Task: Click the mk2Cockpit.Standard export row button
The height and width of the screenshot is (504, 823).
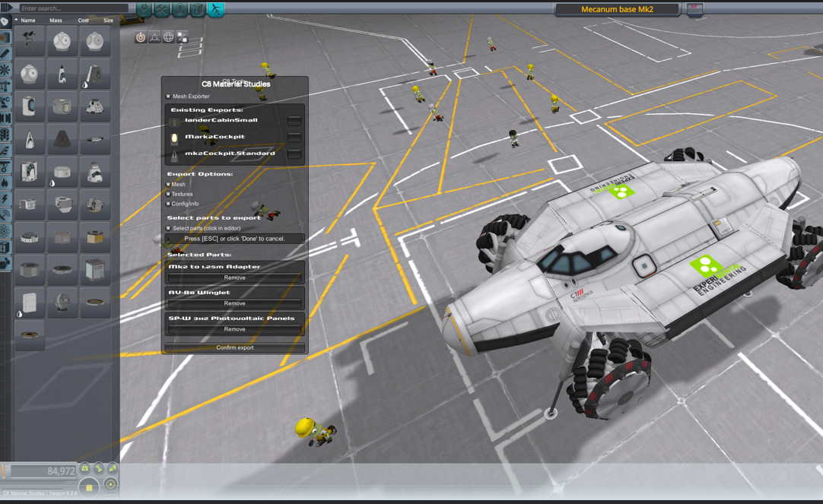Action: (x=294, y=154)
